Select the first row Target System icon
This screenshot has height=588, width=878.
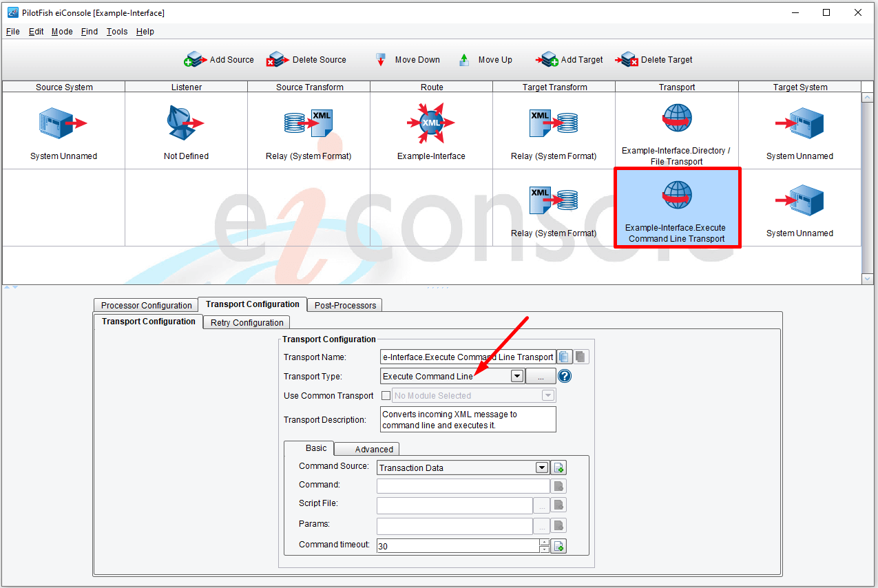[799, 124]
